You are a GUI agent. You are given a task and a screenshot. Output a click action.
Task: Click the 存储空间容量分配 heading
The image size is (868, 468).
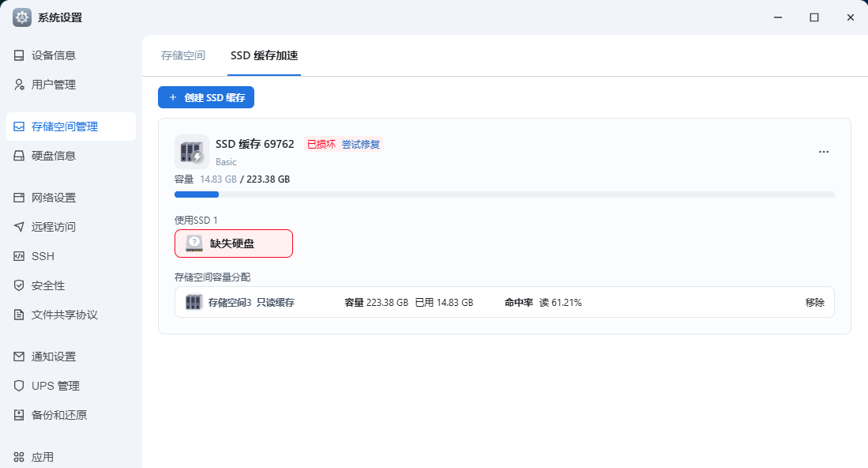pos(212,277)
